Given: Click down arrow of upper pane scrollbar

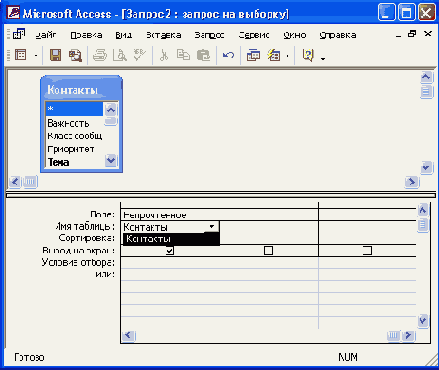Looking at the screenshot, I should pos(426,167).
